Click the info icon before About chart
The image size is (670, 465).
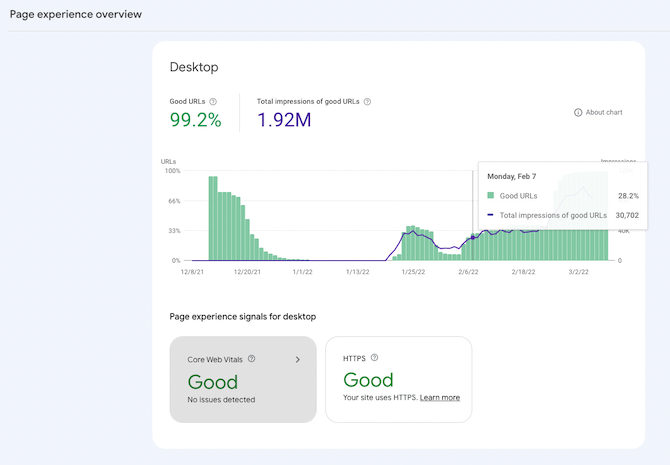pos(578,112)
